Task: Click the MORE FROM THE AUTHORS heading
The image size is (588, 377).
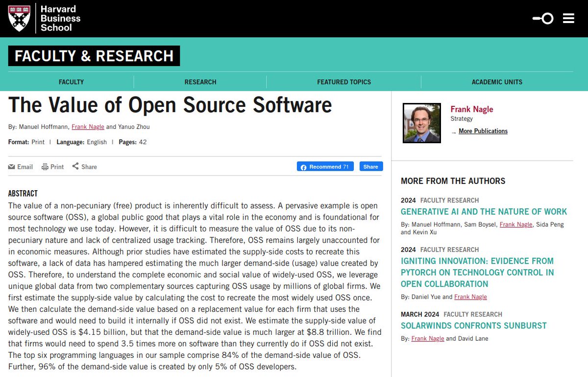Action: [x=453, y=181]
